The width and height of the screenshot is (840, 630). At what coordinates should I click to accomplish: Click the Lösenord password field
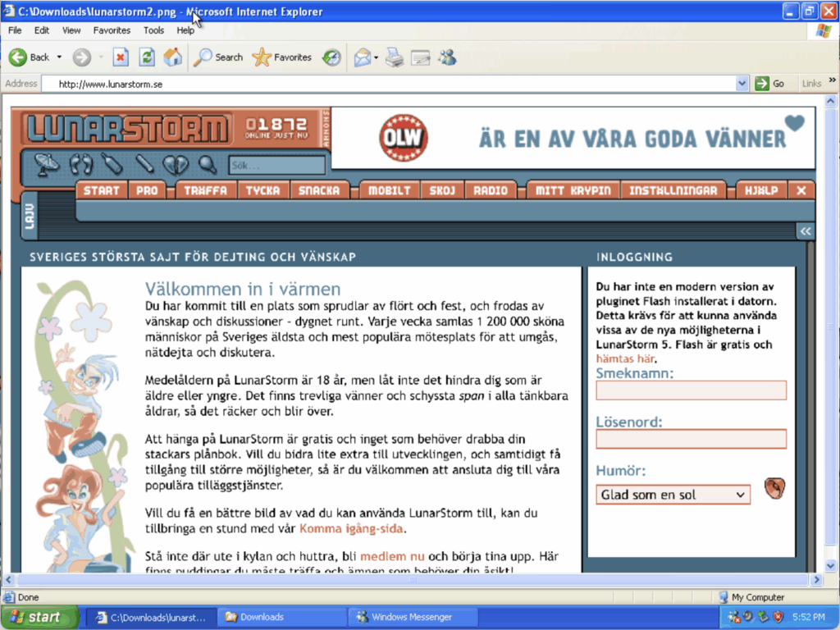[x=691, y=439]
